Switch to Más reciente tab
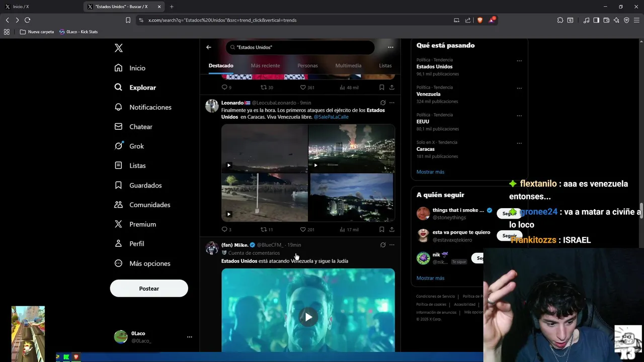The height and width of the screenshot is (362, 644). pyautogui.click(x=265, y=66)
